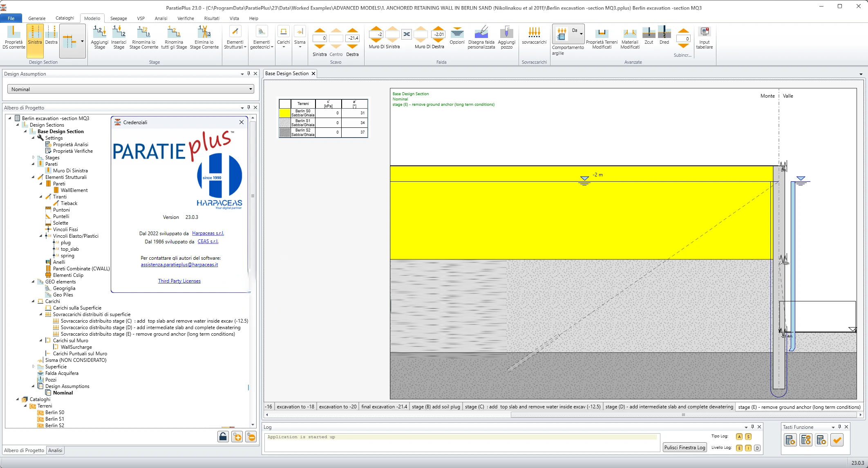The height and width of the screenshot is (468, 868).
Task: Select the final excavation -21.4 stage tab
Action: (384, 407)
